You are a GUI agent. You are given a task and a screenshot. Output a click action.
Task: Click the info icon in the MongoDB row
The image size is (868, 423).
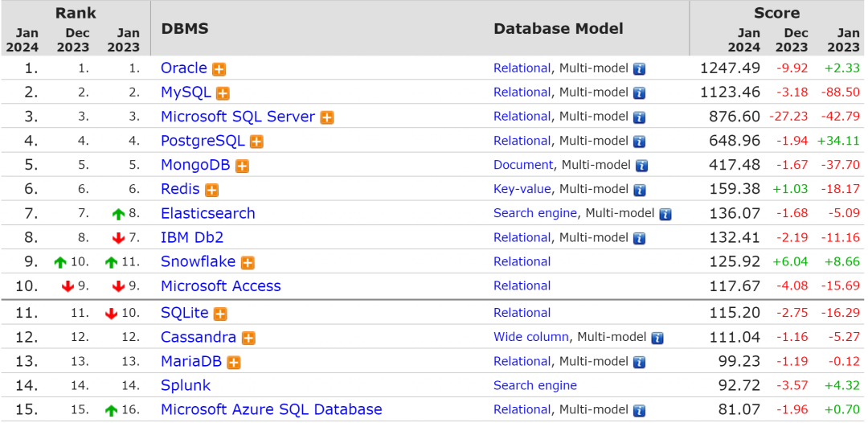pyautogui.click(x=641, y=166)
